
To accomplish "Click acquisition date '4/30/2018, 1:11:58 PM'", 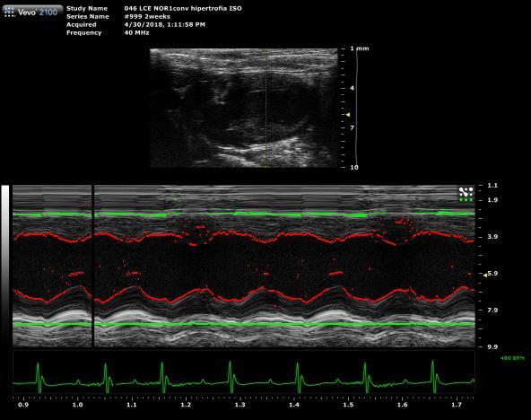I will click(164, 25).
